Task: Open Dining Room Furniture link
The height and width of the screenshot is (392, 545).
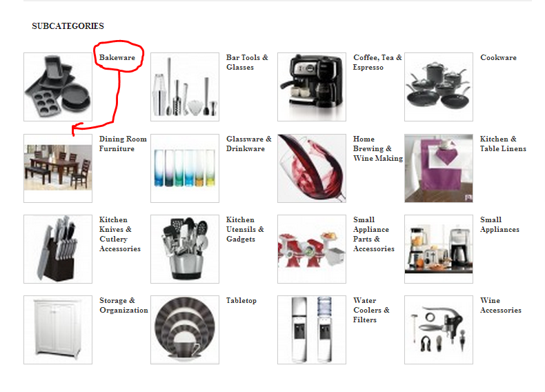Action: [x=123, y=144]
